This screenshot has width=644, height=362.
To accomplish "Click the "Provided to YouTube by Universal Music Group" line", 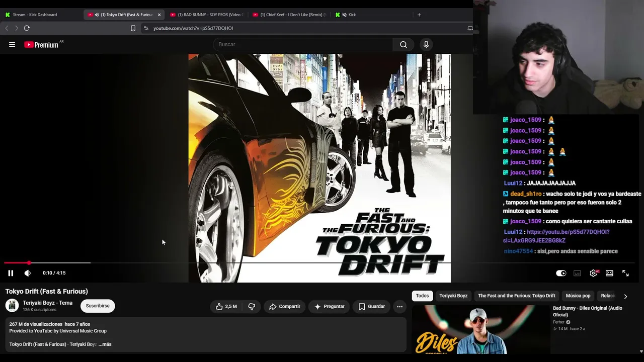I will (x=58, y=331).
